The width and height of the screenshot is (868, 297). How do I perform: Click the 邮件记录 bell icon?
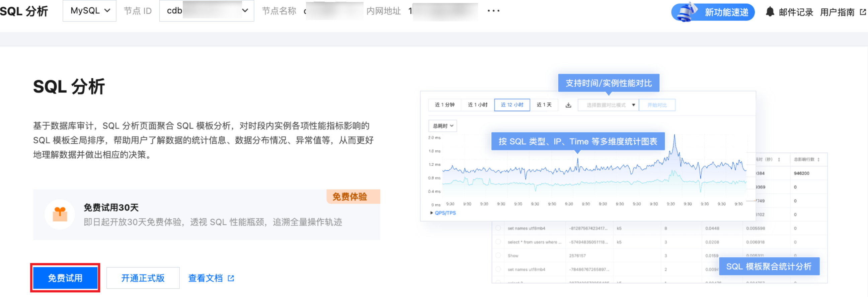point(770,12)
